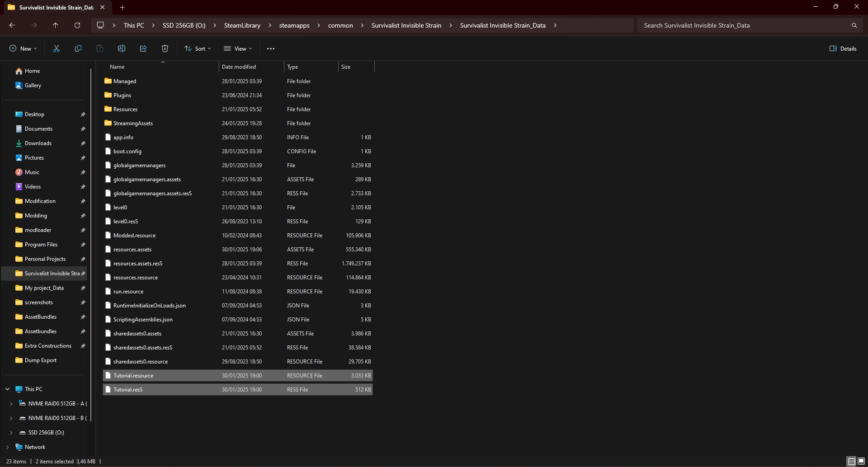
Task: Unpin the Extra Constructions quick access item
Action: [x=83, y=346]
